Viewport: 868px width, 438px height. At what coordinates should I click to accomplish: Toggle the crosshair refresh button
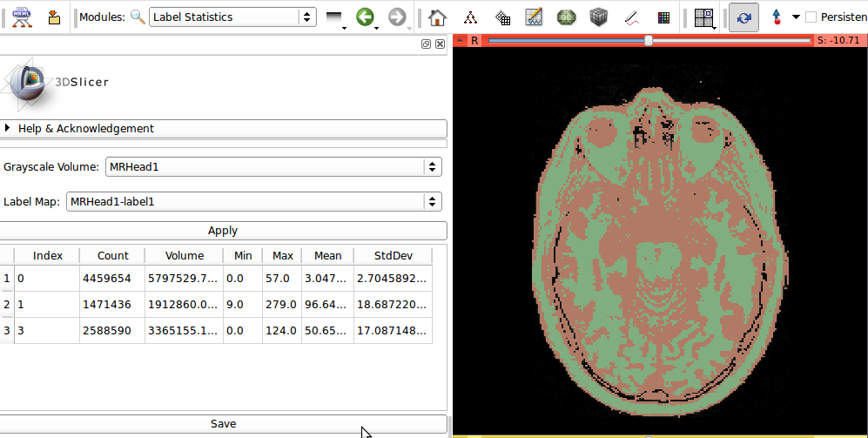[x=743, y=17]
